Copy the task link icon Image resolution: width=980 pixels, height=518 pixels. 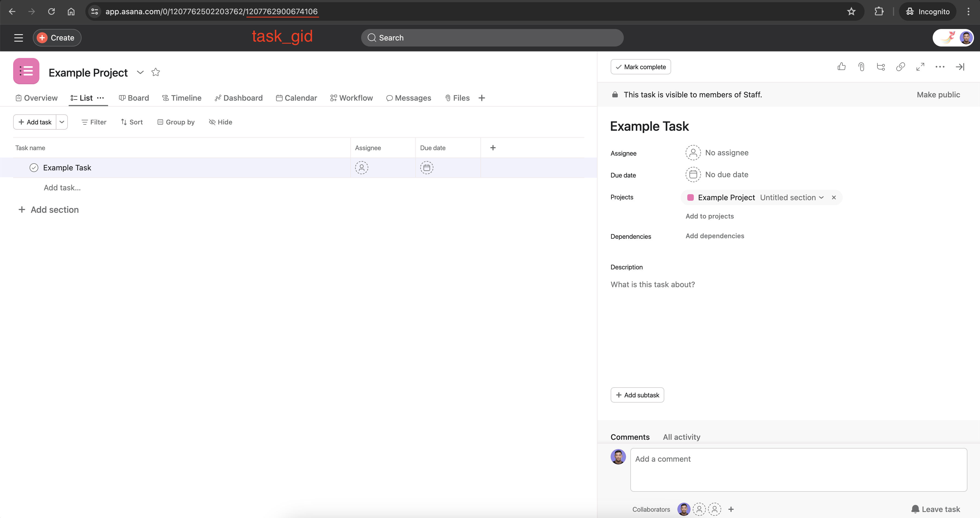(x=900, y=67)
